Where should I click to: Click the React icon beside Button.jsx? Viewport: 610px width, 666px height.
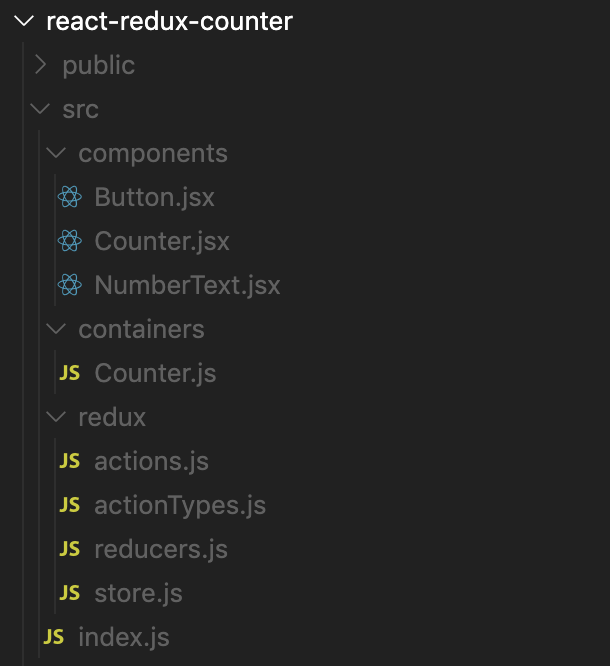pos(69,198)
